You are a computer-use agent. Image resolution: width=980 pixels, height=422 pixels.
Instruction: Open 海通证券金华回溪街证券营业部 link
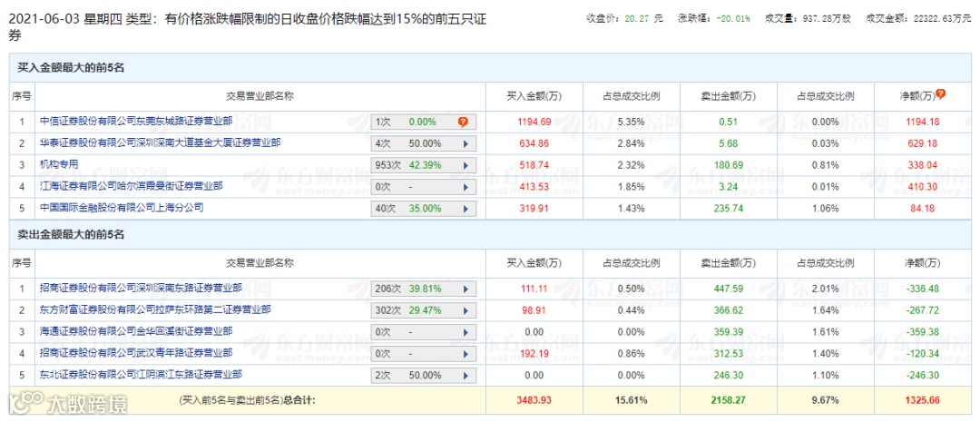coord(135,330)
